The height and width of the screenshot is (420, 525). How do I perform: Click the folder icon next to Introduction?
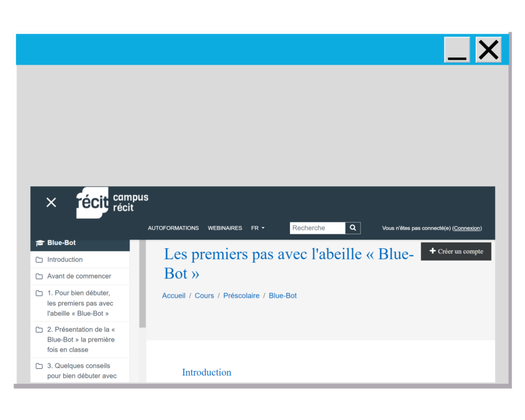tap(39, 260)
